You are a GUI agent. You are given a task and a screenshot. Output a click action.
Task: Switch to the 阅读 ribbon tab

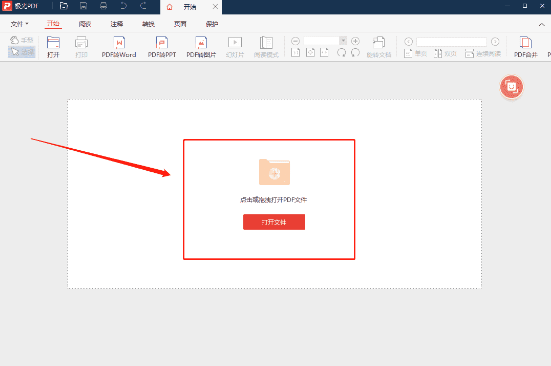click(85, 24)
